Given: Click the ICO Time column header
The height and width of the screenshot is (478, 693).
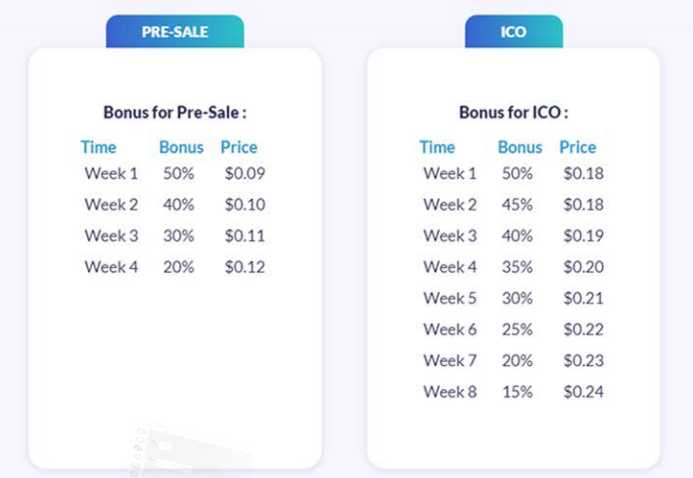Looking at the screenshot, I should pos(437,147).
